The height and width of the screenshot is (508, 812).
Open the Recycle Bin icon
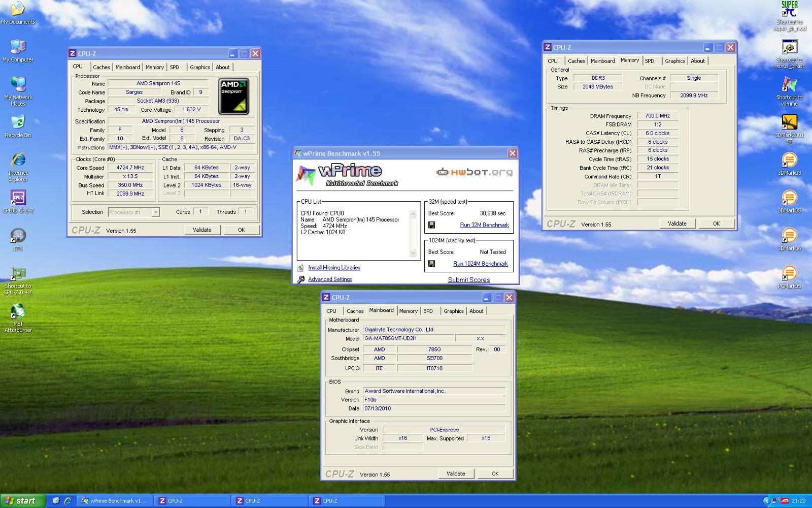click(18, 126)
